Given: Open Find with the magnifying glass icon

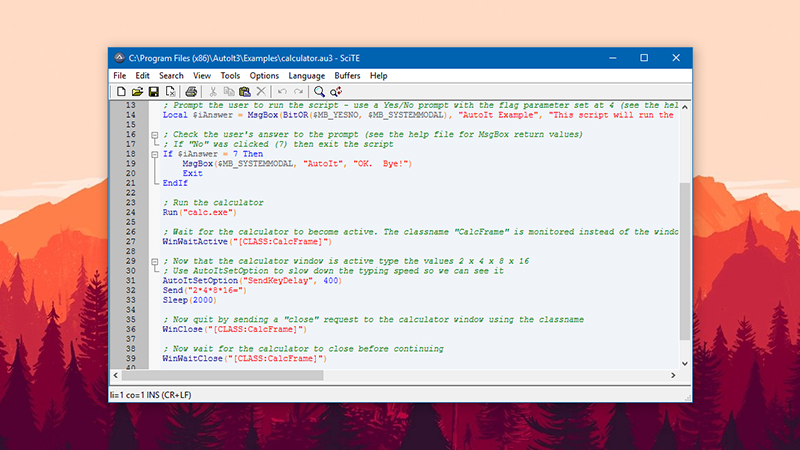Looking at the screenshot, I should 319,92.
